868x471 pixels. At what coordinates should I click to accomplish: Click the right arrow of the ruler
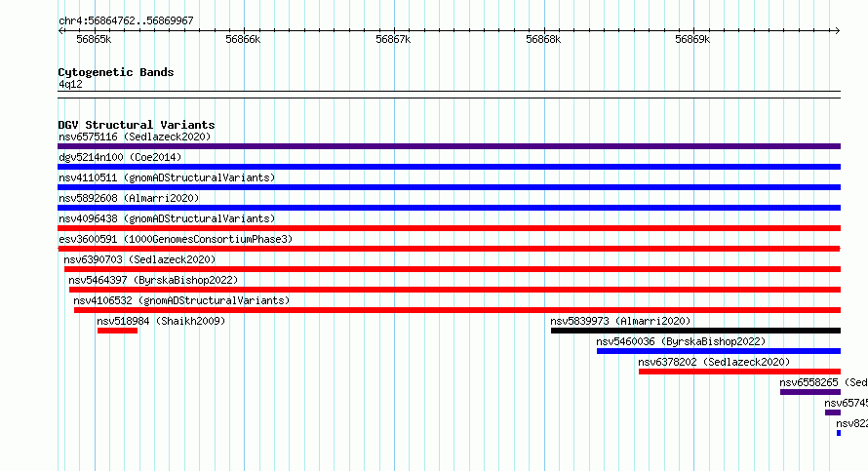click(x=838, y=31)
